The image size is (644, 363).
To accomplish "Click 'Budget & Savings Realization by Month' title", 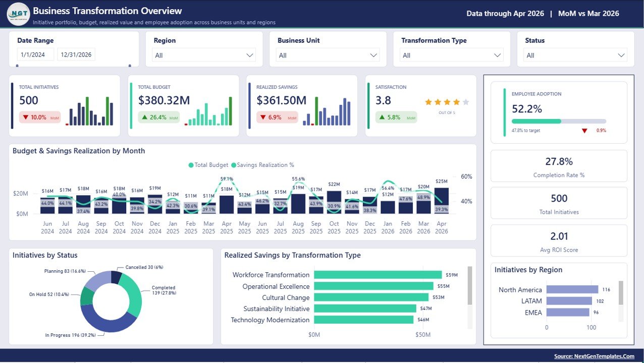I will (79, 151).
